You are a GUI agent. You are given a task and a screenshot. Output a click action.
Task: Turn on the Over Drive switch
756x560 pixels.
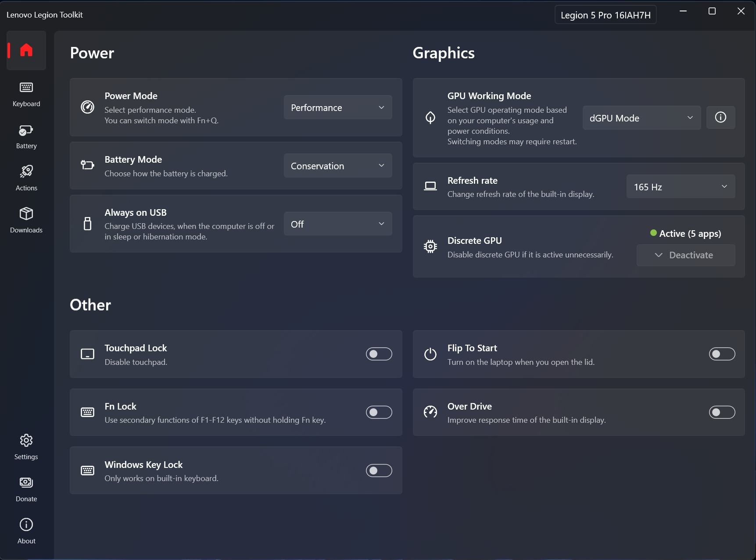tap(722, 412)
